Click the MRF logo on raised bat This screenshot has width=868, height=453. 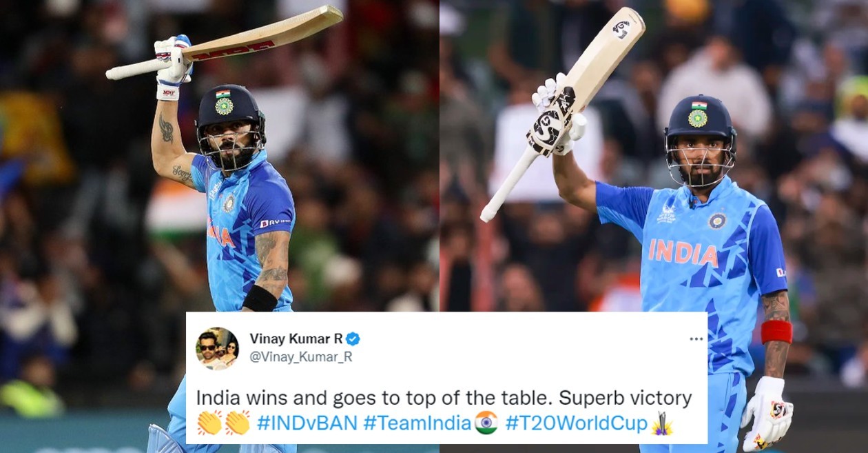click(233, 49)
